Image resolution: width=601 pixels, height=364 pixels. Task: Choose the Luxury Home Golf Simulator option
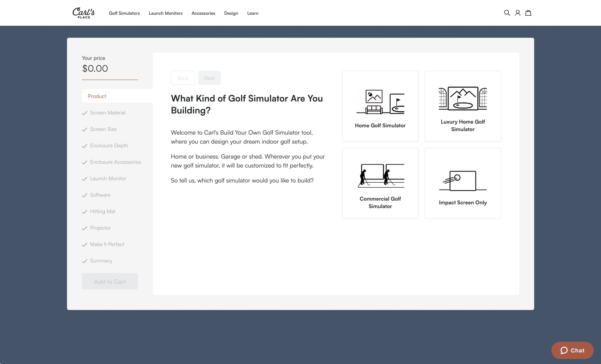(x=463, y=106)
